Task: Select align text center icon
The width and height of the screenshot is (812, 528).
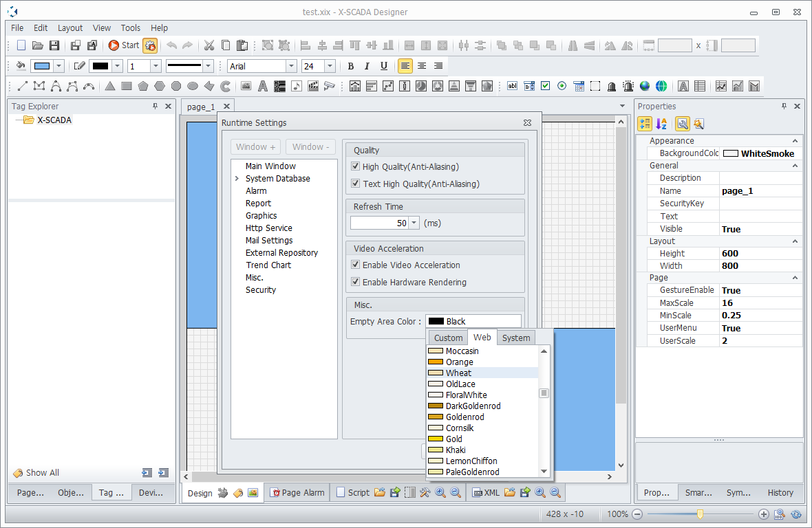Action: 422,66
